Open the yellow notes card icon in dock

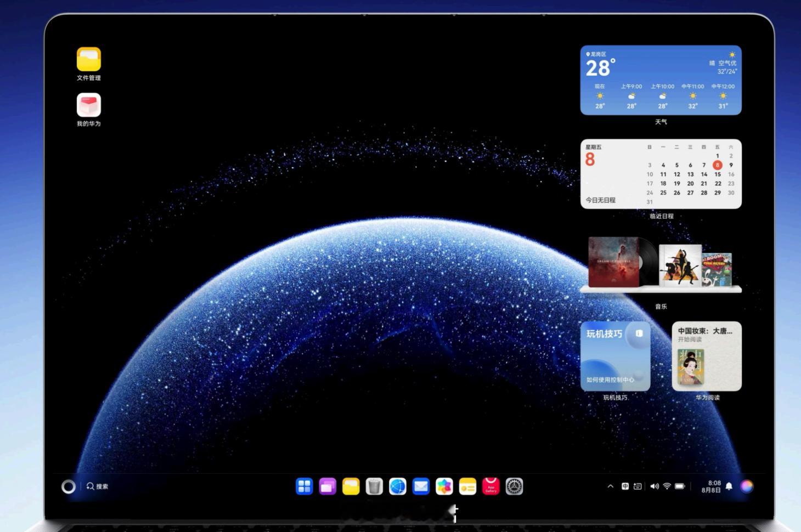[x=467, y=486]
